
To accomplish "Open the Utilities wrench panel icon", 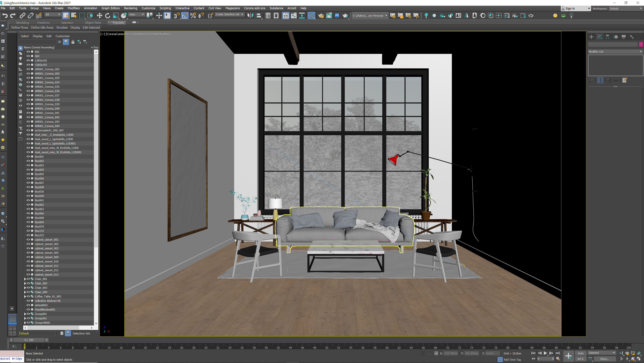I will click(632, 37).
